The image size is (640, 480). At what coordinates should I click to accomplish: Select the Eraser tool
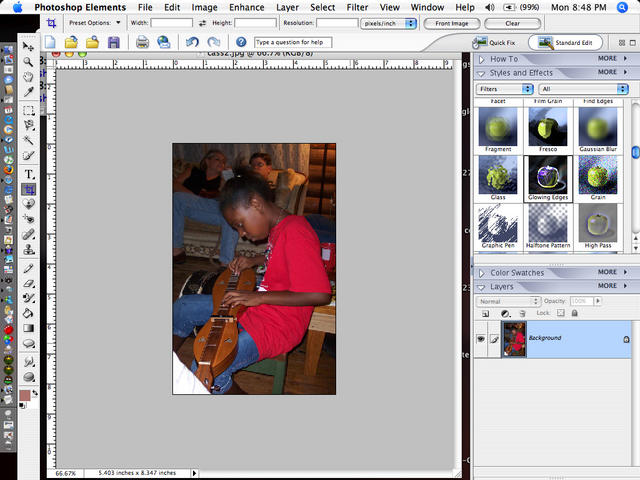point(28,283)
